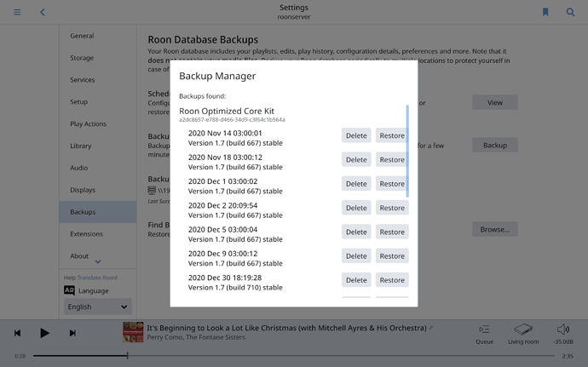Click the Backups found: label
This screenshot has width=588, height=367.
(x=203, y=96)
